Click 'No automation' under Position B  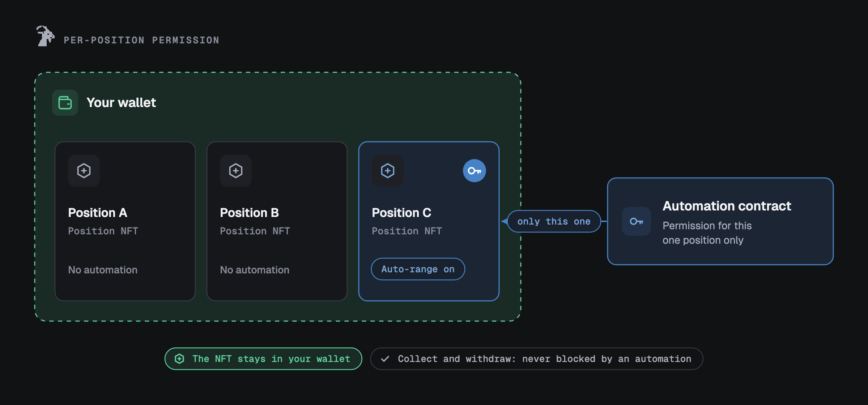(x=255, y=270)
